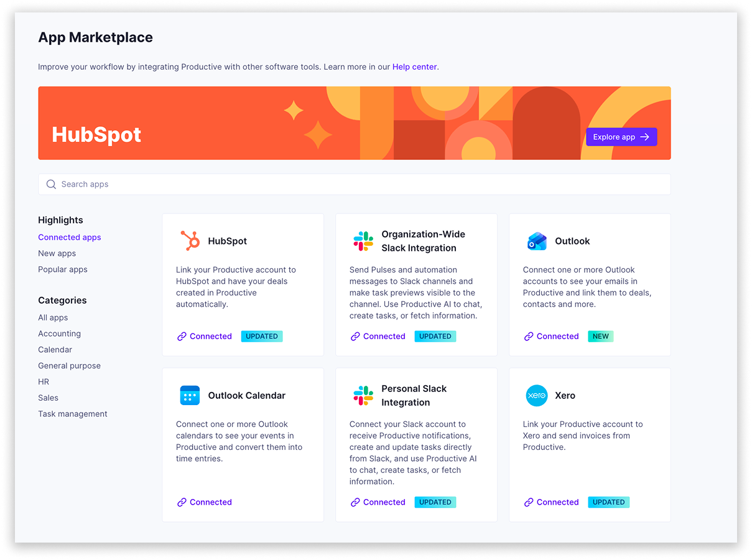
Task: Open Xero card title
Action: click(565, 395)
